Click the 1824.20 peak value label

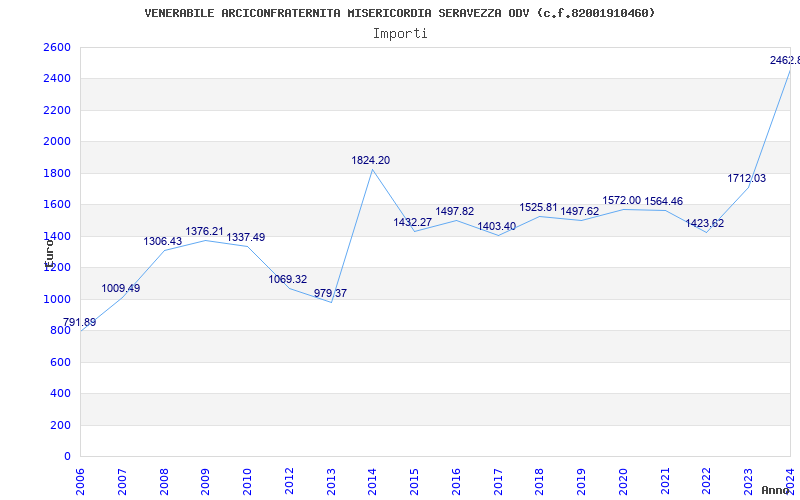click(x=371, y=160)
